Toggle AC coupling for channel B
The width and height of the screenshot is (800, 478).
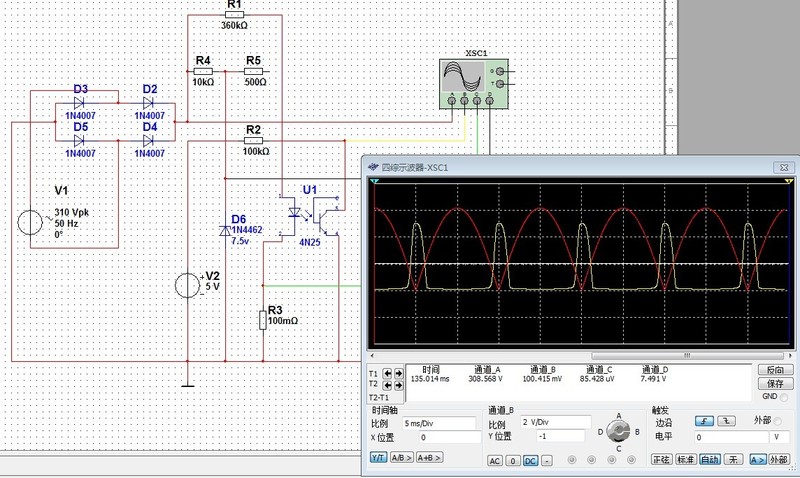coord(494,460)
